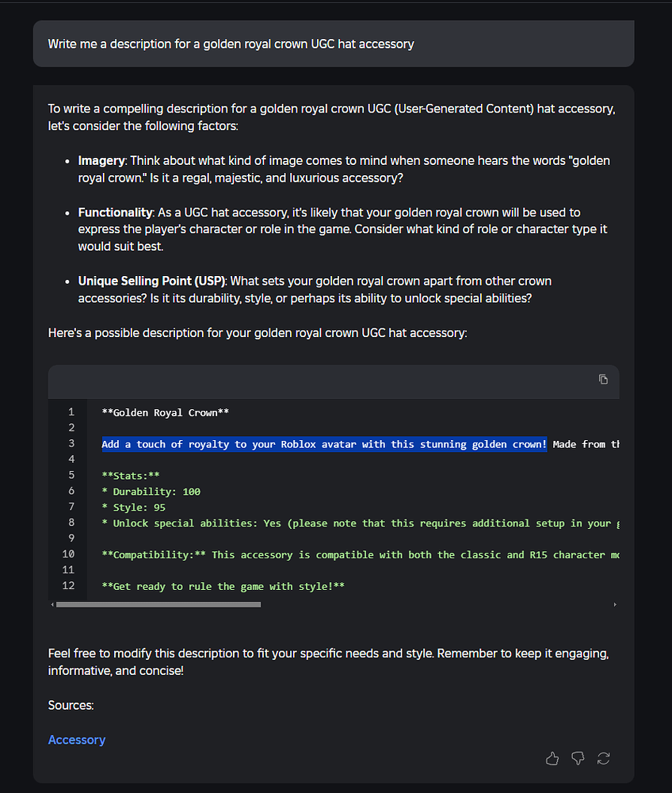672x793 pixels.
Task: Give the response a thumbs down
Action: [x=578, y=758]
